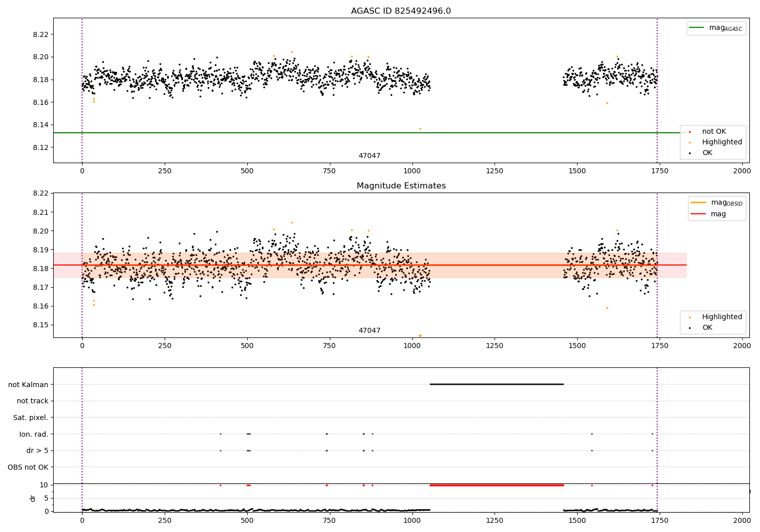Click the 'dr' axis label in bottom plot
This screenshot has width=760, height=532.
[x=33, y=498]
